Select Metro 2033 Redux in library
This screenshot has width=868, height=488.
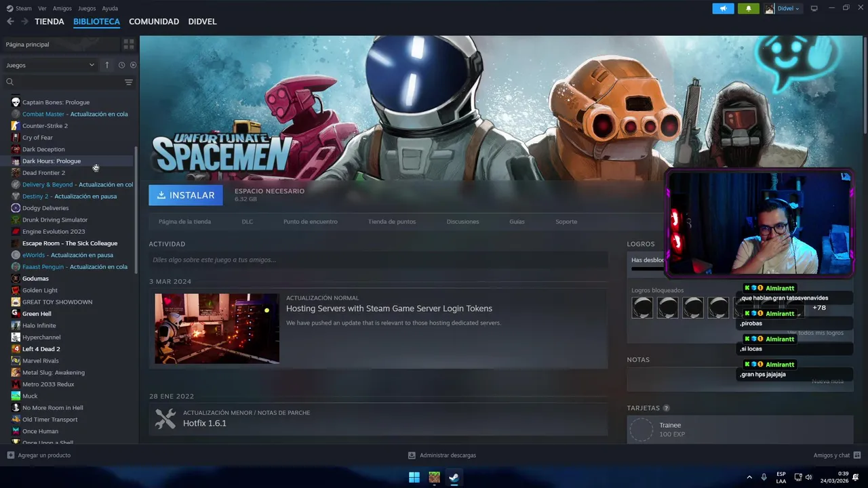click(48, 384)
